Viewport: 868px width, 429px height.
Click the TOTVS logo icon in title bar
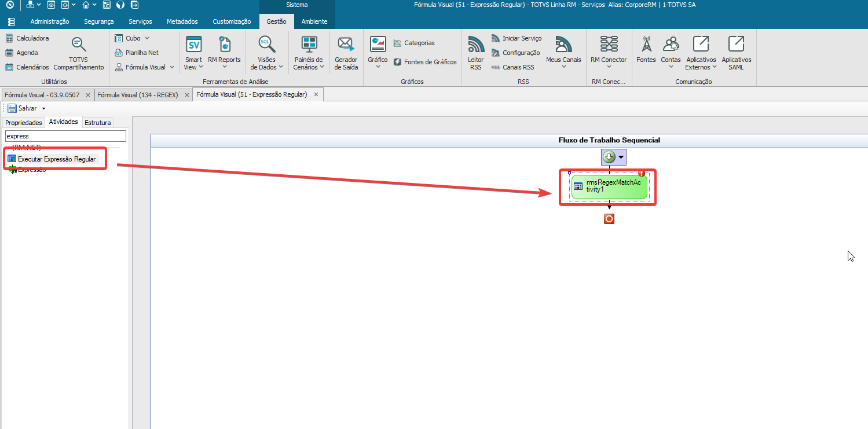pyautogui.click(x=10, y=5)
